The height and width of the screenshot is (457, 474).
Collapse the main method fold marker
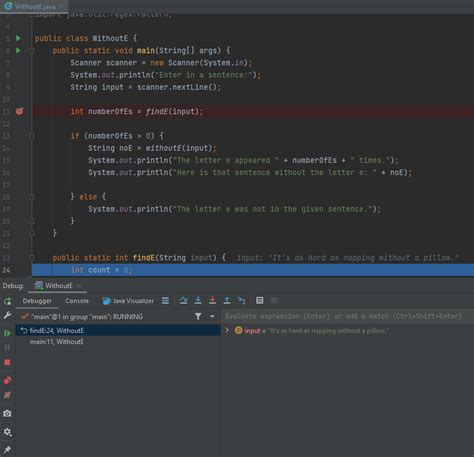coord(32,51)
